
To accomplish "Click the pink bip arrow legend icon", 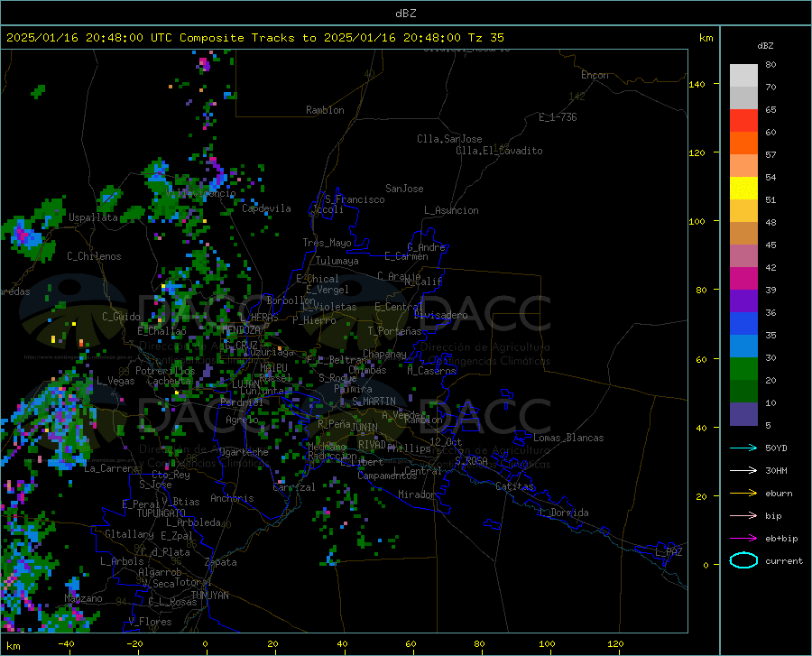I will [743, 516].
